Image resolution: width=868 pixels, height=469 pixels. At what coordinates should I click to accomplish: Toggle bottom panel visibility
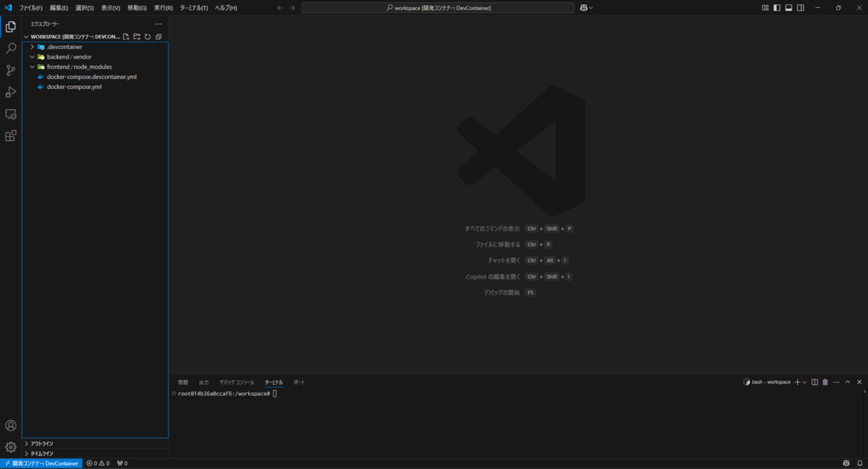click(788, 8)
